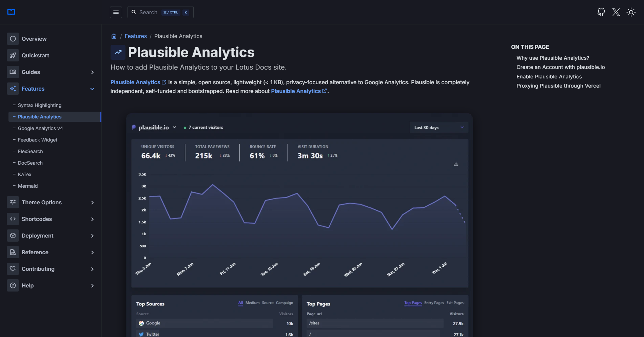Image resolution: width=644 pixels, height=337 pixels.
Task: Click the plausible.io logo in dashboard
Action: [x=134, y=127]
